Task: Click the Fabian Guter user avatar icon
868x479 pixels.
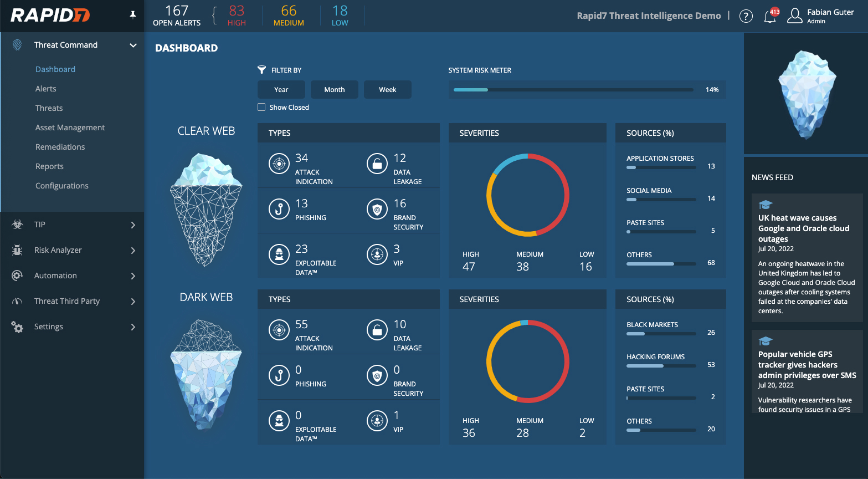Action: click(x=795, y=16)
